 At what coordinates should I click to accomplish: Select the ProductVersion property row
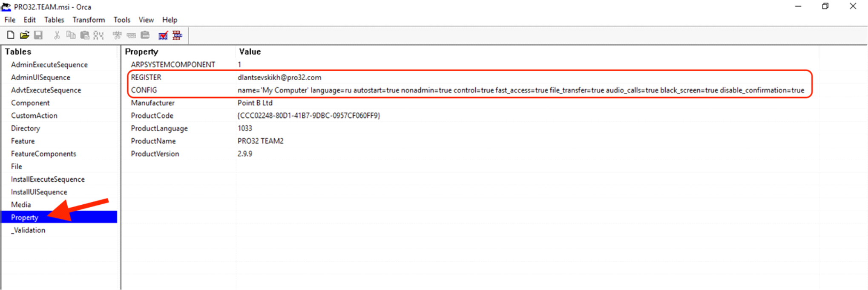pos(155,154)
